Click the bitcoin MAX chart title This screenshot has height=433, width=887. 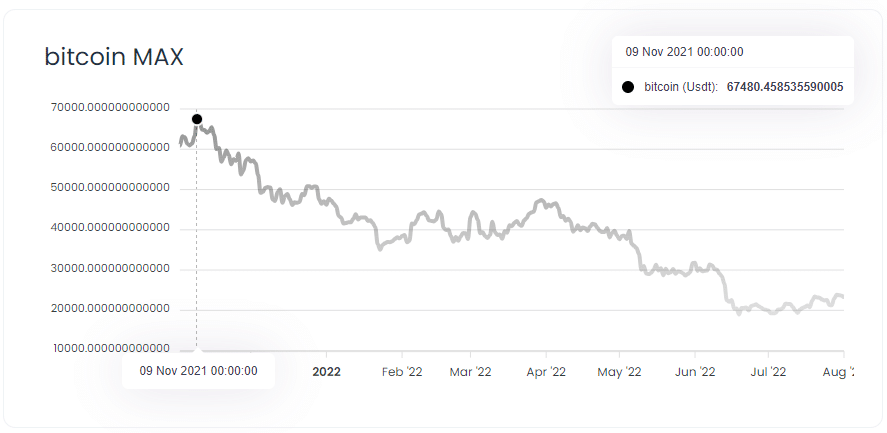[x=114, y=57]
